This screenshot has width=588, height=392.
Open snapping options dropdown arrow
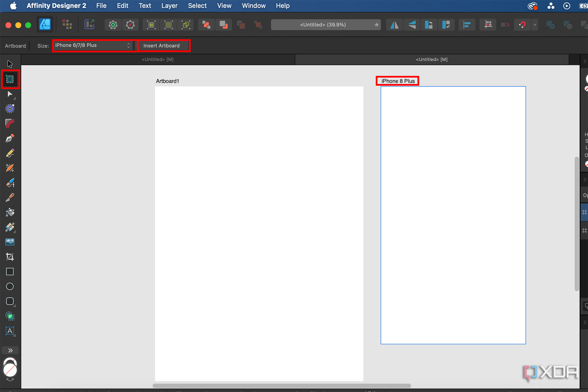tap(535, 25)
